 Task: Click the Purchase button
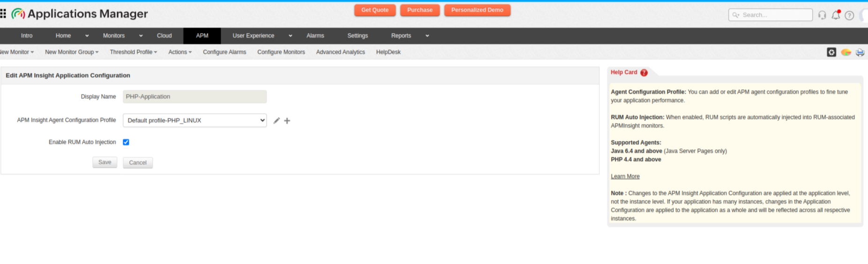pos(420,10)
